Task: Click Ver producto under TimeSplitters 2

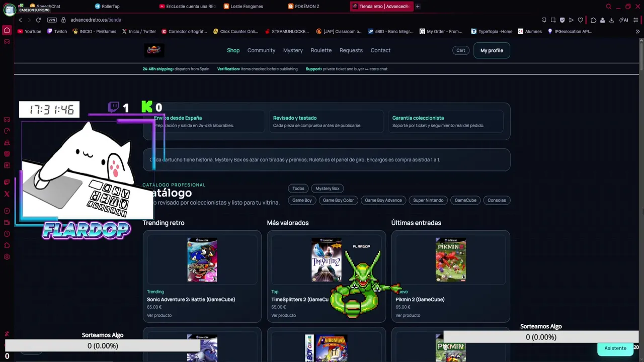Action: click(283, 315)
